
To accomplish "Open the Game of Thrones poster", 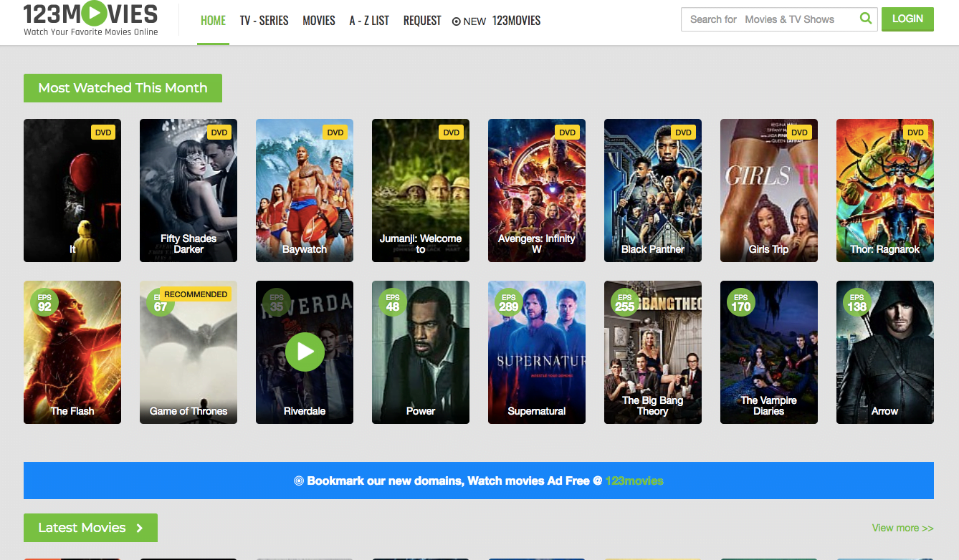I will point(189,352).
